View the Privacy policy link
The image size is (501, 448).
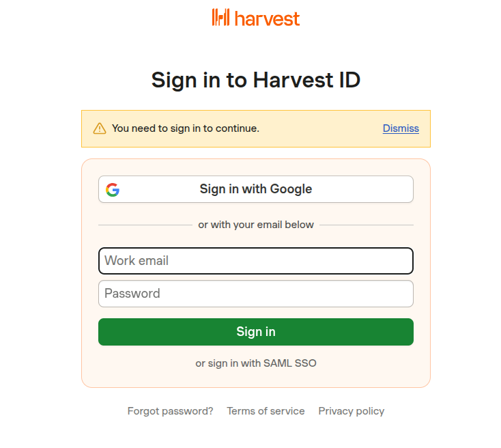pyautogui.click(x=351, y=411)
